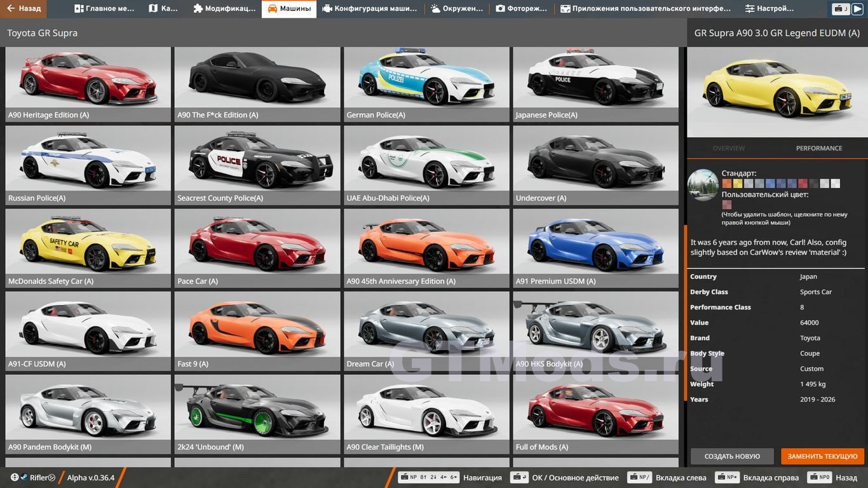Select the Japanese Police(A) car
This screenshot has width=868, height=488.
(x=596, y=85)
